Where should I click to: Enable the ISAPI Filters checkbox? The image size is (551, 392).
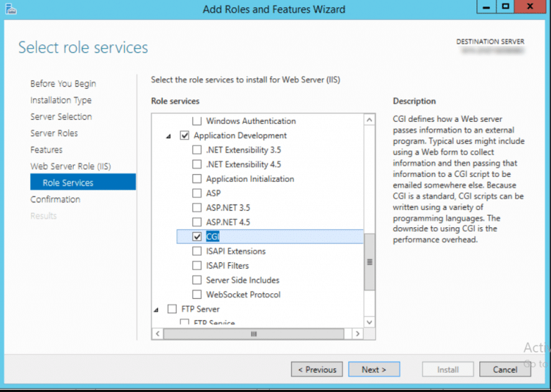[x=197, y=265]
